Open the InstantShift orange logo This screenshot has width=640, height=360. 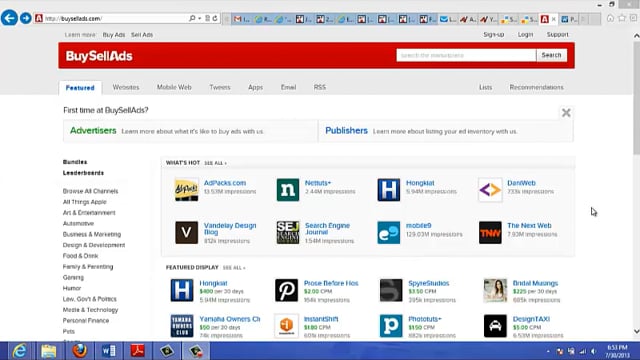point(286,326)
